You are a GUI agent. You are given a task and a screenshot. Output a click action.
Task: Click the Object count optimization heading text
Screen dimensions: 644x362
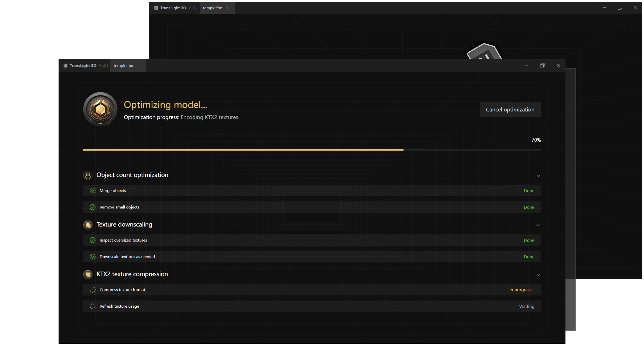pyautogui.click(x=132, y=175)
